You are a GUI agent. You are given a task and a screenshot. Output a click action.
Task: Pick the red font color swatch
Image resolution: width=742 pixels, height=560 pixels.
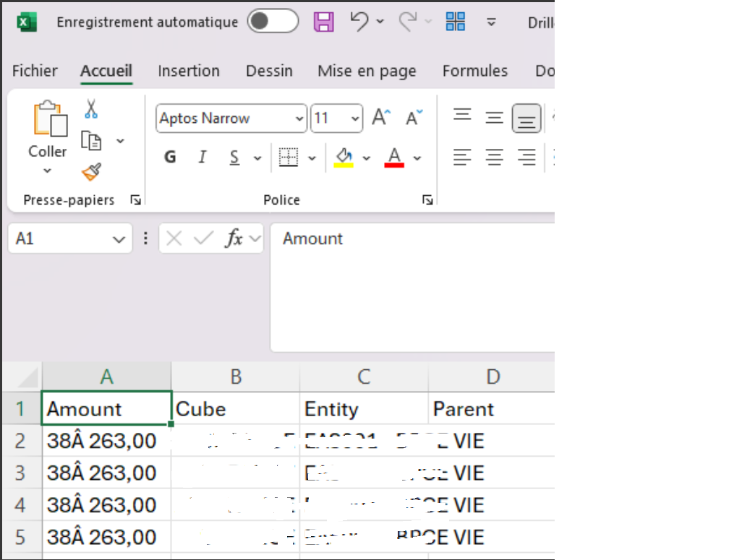tap(393, 163)
